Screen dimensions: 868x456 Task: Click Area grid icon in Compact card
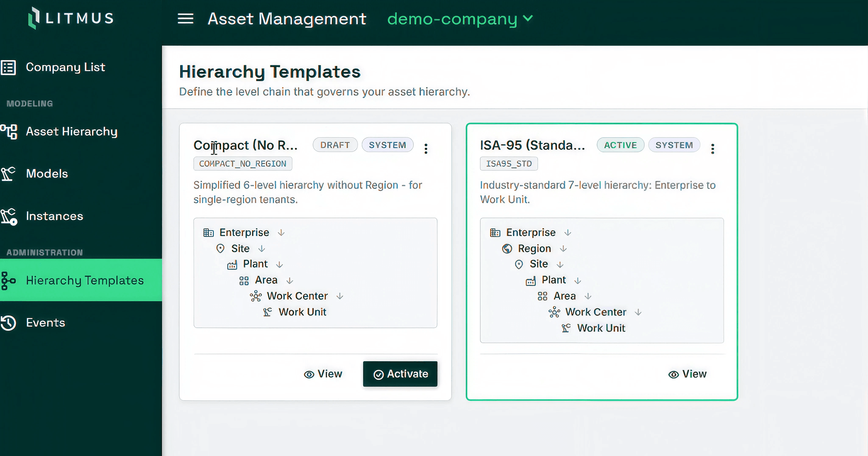[244, 281]
